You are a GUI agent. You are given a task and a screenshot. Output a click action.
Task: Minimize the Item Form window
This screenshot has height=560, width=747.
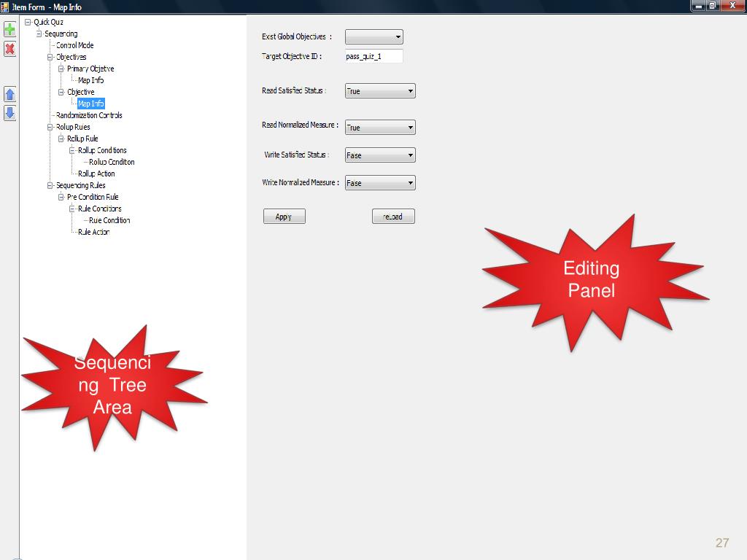coord(698,6)
